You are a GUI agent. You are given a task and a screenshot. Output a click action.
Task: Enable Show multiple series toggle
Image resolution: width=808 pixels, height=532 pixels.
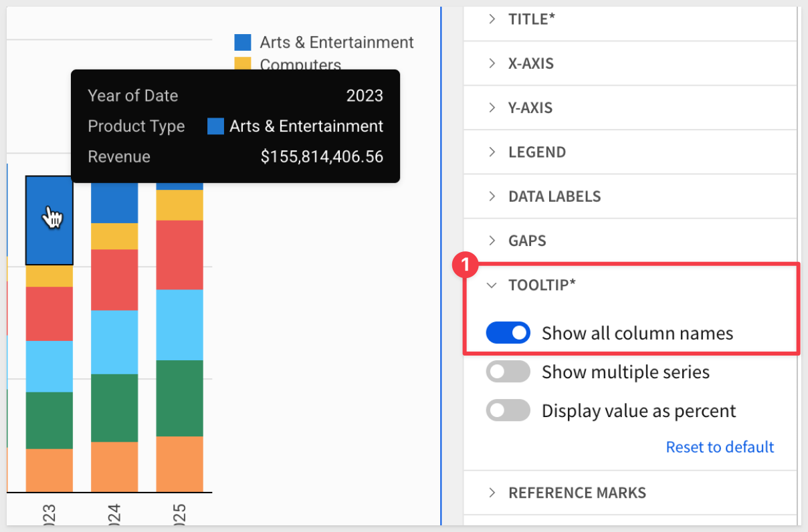coord(508,372)
